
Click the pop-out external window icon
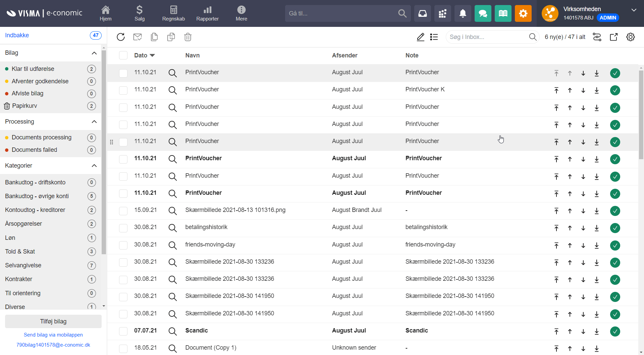point(613,37)
